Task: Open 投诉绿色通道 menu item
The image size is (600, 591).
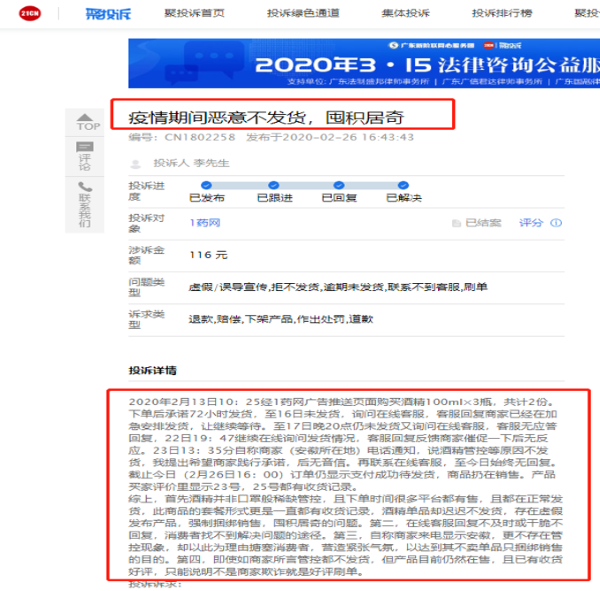Action: (303, 13)
